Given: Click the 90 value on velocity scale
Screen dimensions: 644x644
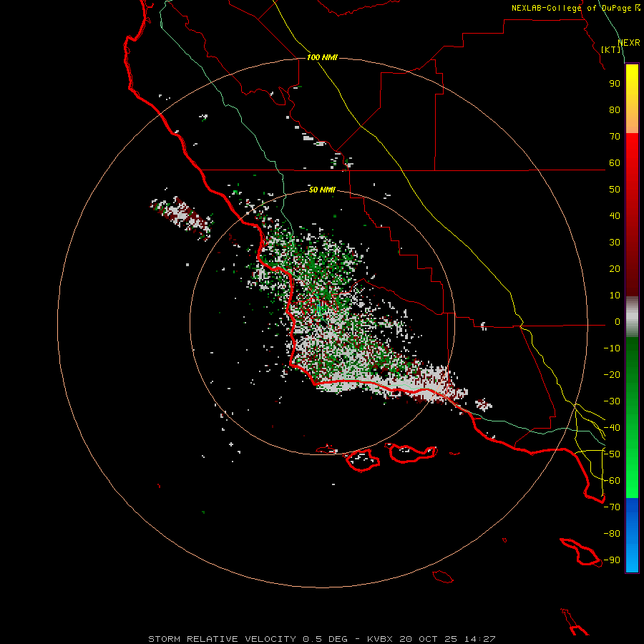Looking at the screenshot, I should click(615, 84).
